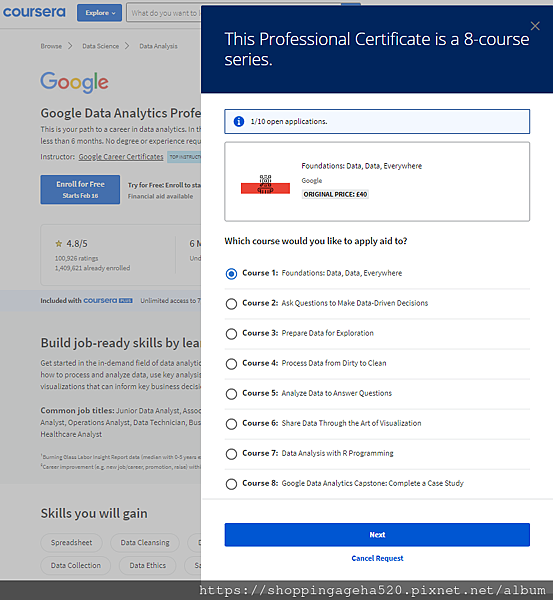
Task: Select Course 8 Capstone radio button
Action: [231, 484]
